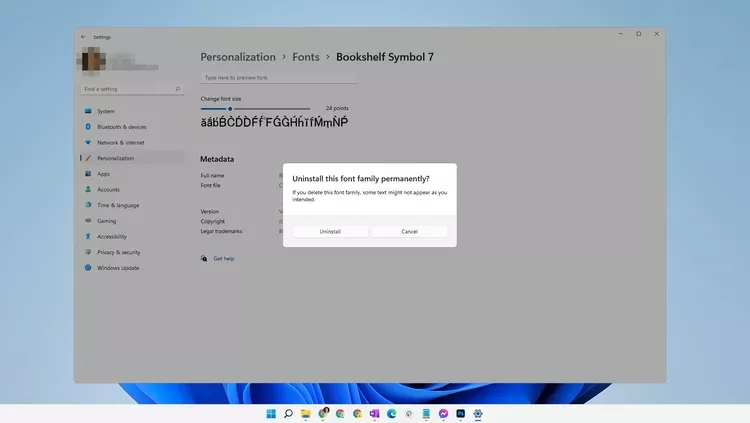Maximize the Settings window
The height and width of the screenshot is (423, 750).
point(639,34)
